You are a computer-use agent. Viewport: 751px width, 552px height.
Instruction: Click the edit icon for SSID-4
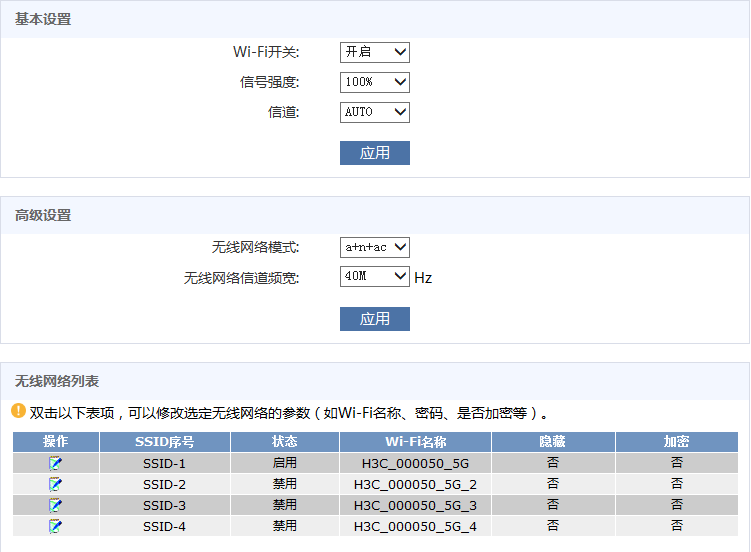coord(56,526)
